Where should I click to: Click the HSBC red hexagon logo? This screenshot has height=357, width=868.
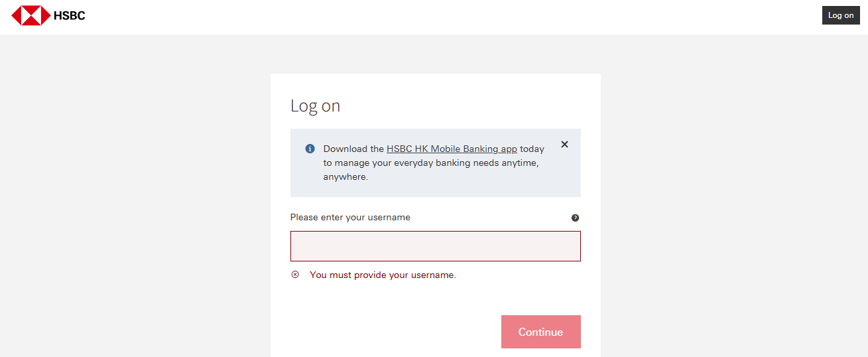click(x=31, y=15)
